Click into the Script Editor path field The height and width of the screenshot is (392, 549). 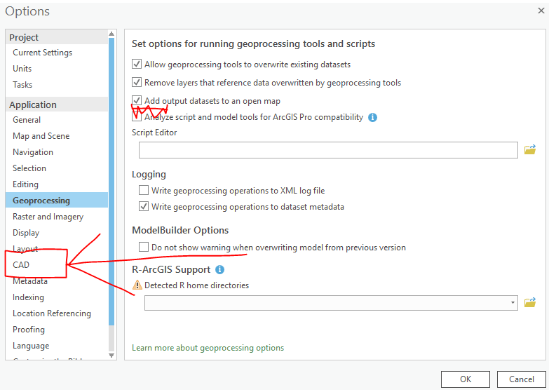(x=328, y=149)
